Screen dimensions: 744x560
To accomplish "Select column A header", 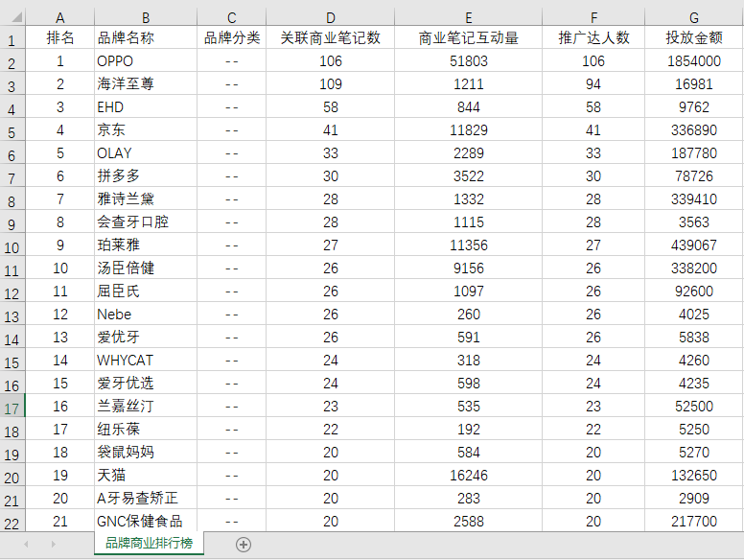I will coord(59,17).
